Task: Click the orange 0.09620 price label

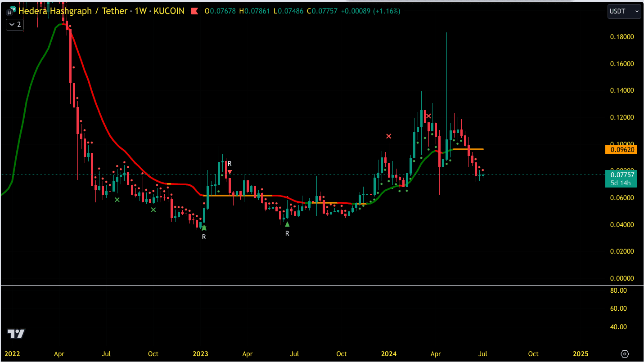Action: coord(621,150)
